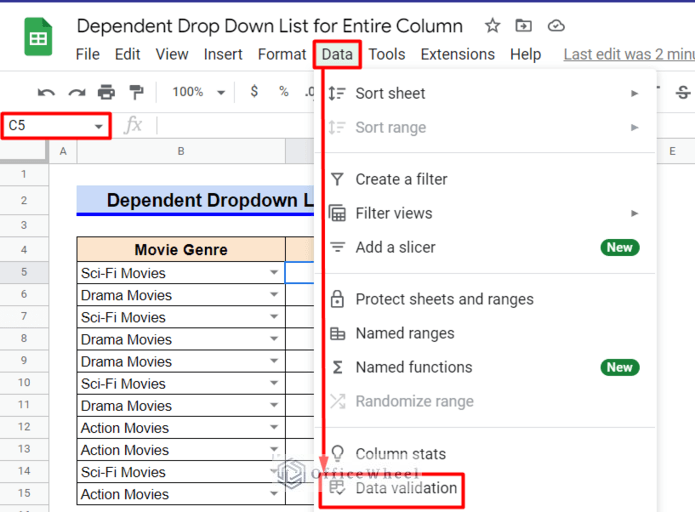Click the redo arrow in toolbar
695x512 pixels.
pos(77,92)
